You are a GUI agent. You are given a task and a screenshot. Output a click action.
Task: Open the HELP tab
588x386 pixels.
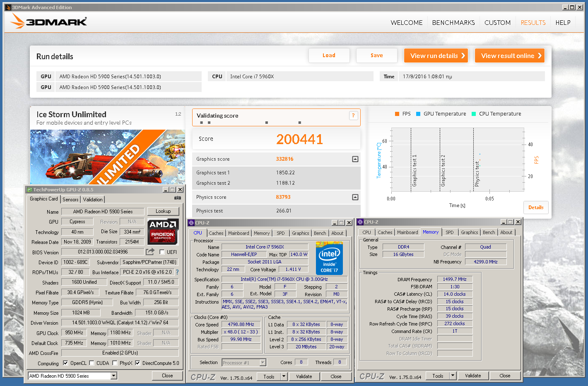coord(563,23)
